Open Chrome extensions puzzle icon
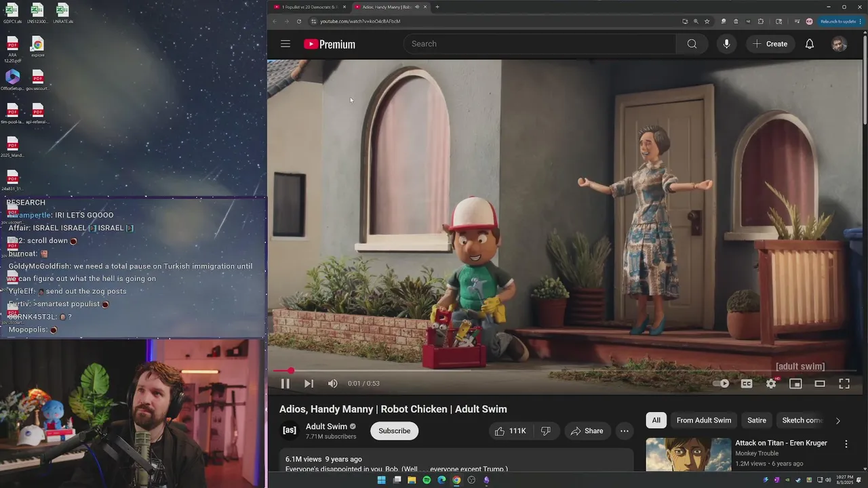This screenshot has height=488, width=868. pyautogui.click(x=760, y=21)
